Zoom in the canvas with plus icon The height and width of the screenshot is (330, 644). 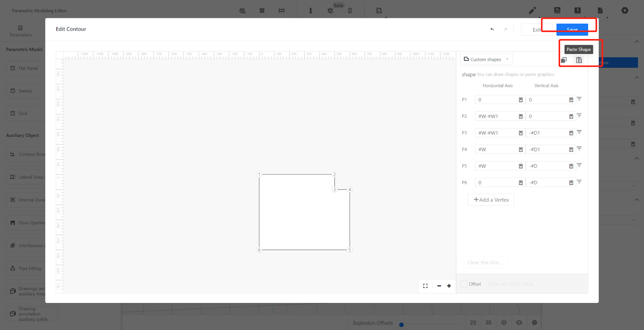[x=449, y=286]
